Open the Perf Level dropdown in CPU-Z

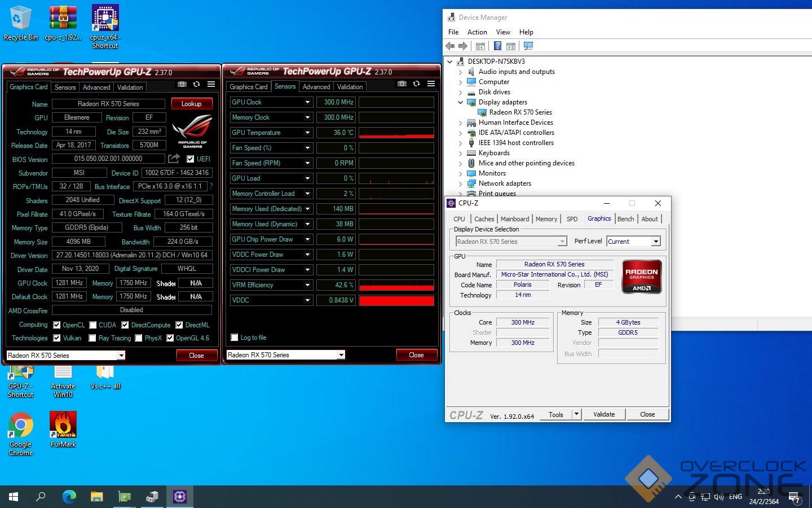tap(656, 242)
